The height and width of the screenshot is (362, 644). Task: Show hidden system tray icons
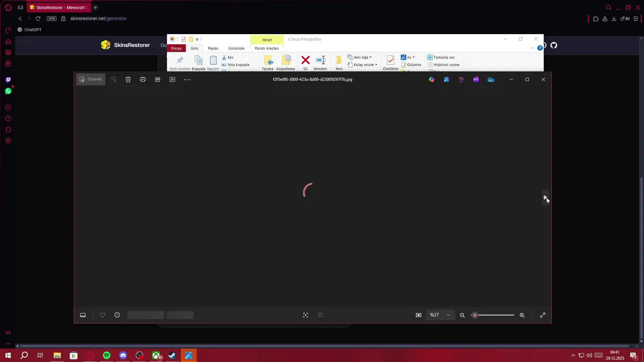(573, 355)
